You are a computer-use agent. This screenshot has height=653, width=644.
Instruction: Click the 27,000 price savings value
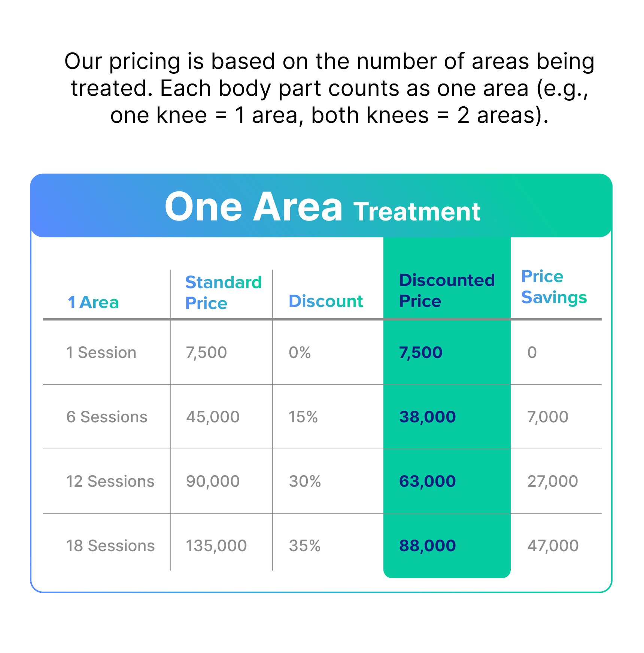[553, 482]
